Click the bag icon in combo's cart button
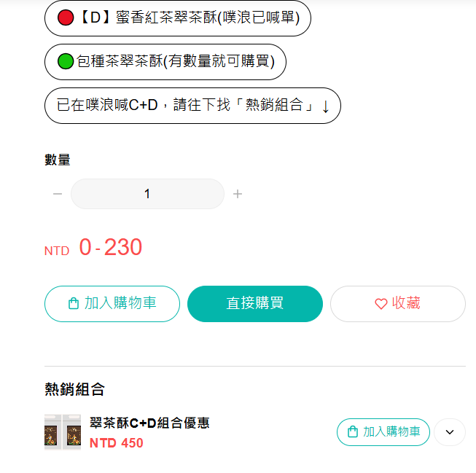This screenshot has width=476, height=473. coord(353,431)
